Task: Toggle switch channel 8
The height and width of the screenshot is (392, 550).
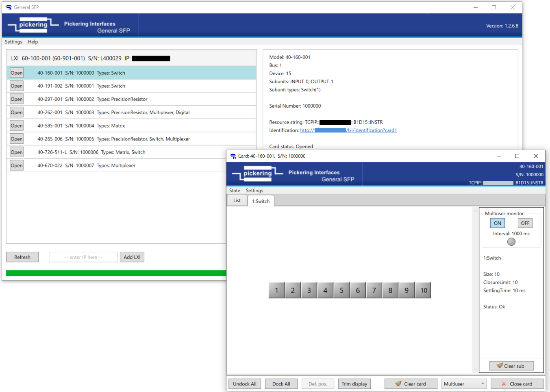Action: click(390, 290)
